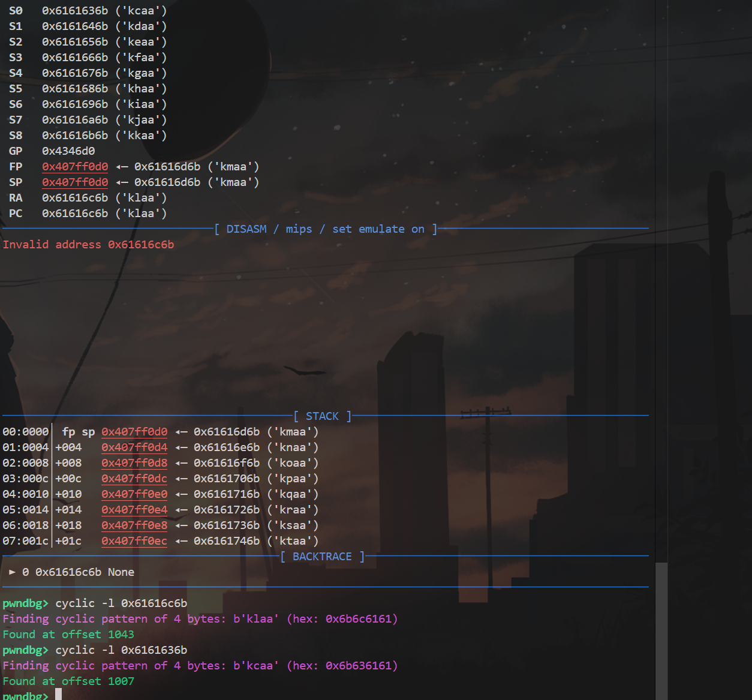Select S7 register value 0x61616a6b
Viewport: 752px width, 700px height.
[x=75, y=120]
